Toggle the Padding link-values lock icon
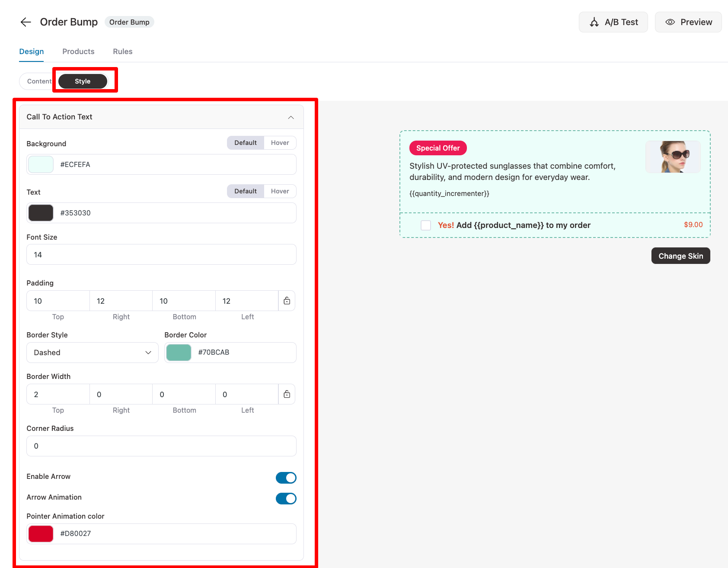The image size is (728, 568). 287,301
